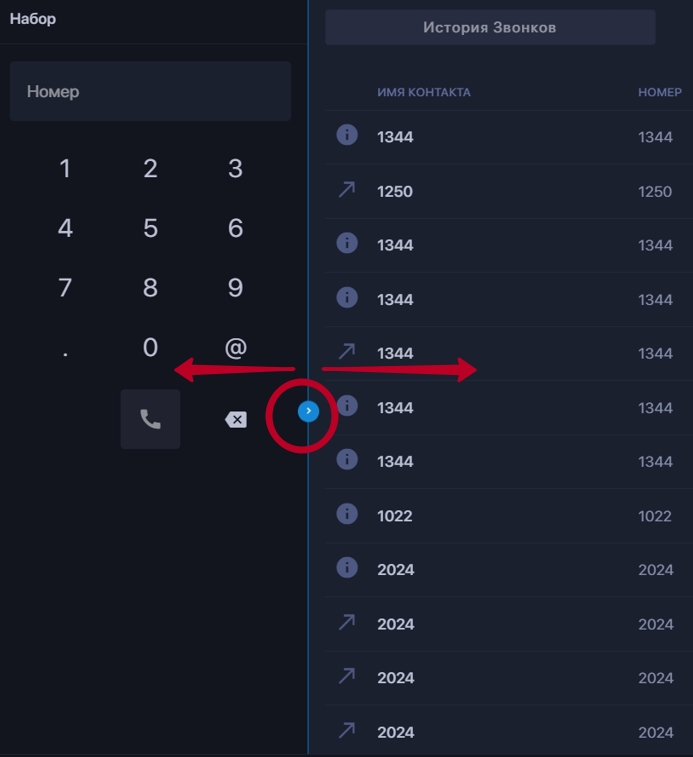The width and height of the screenshot is (693, 757).
Task: Open the История Звонков tab
Action: (x=490, y=28)
